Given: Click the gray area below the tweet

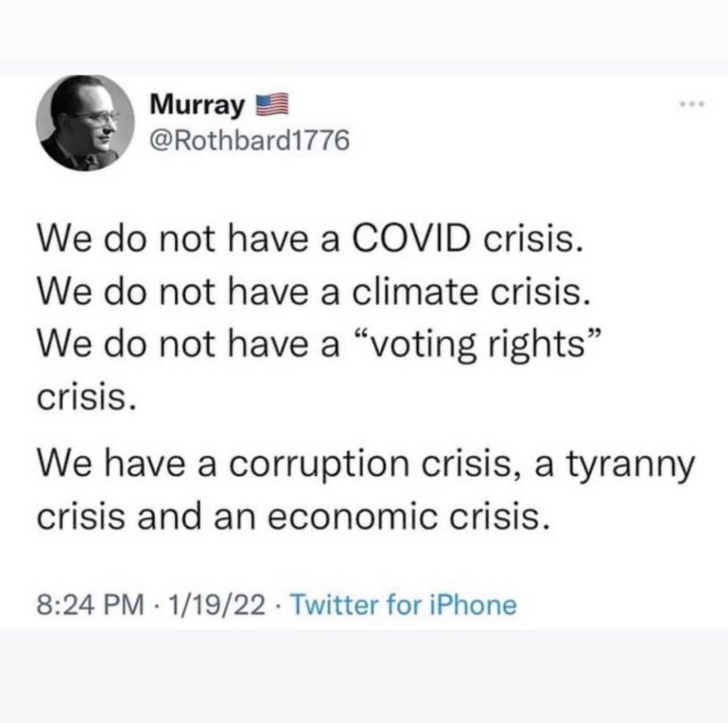Looking at the screenshot, I should click(364, 677).
